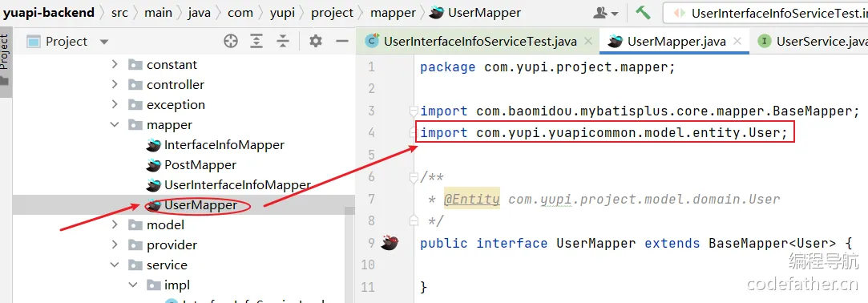The image size is (868, 303).
Task: Click project in the breadcrumb path
Action: [332, 13]
